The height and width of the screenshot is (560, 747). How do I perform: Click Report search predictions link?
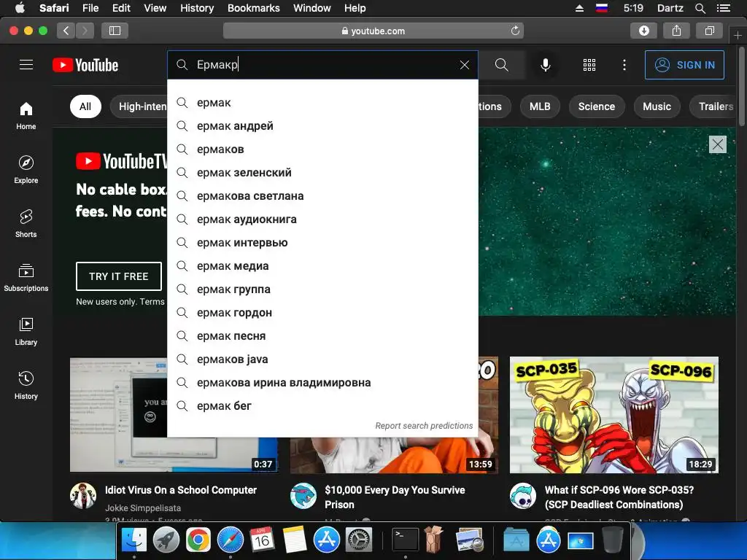(424, 426)
